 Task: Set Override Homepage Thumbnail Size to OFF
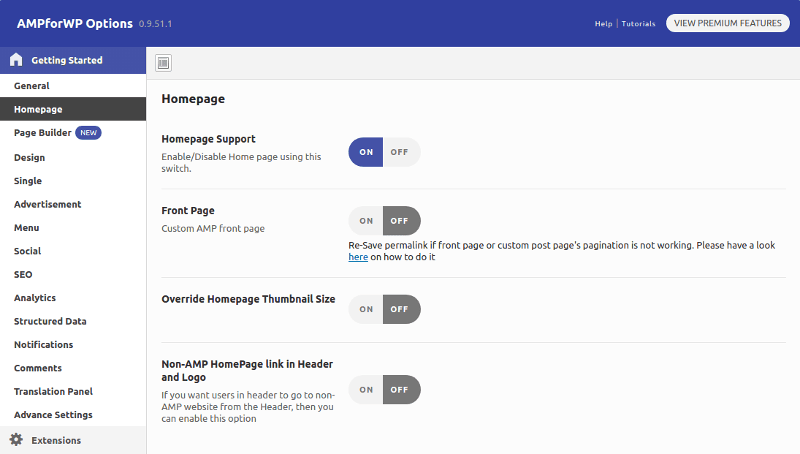click(x=401, y=309)
